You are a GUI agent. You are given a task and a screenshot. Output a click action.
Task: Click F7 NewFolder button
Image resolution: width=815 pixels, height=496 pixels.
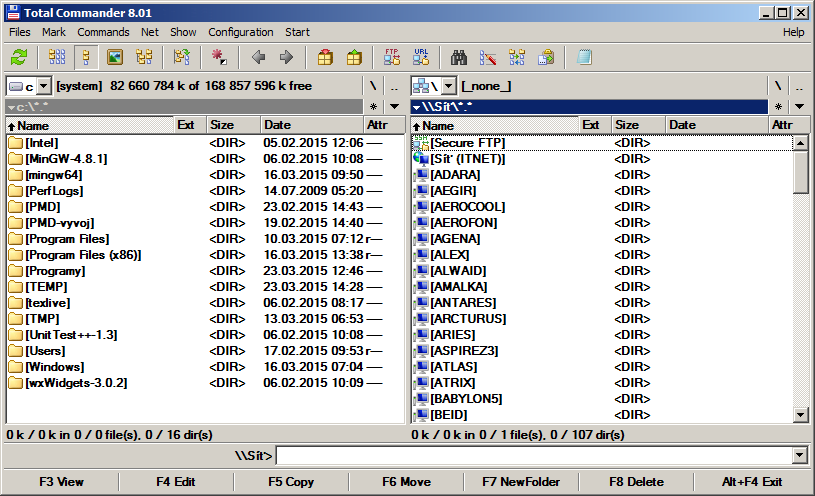521,482
